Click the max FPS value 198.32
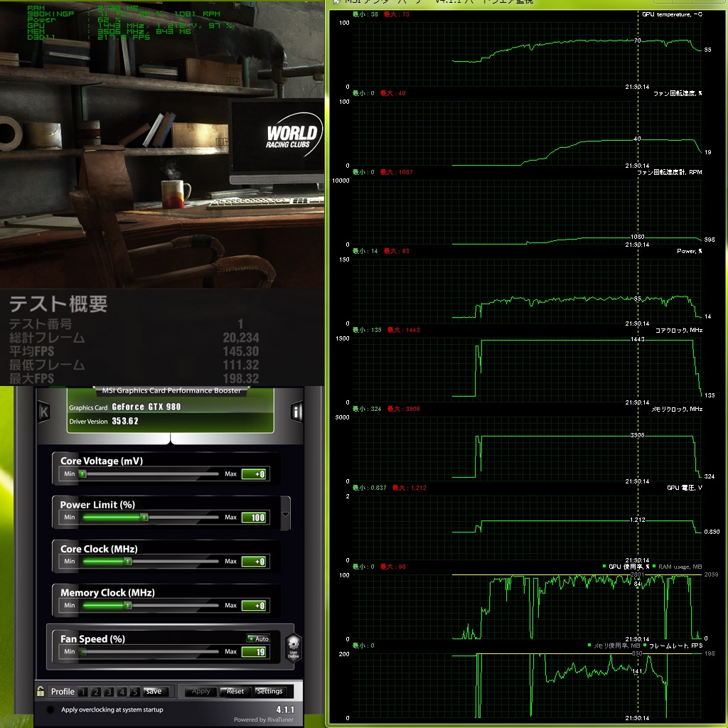 click(x=240, y=378)
